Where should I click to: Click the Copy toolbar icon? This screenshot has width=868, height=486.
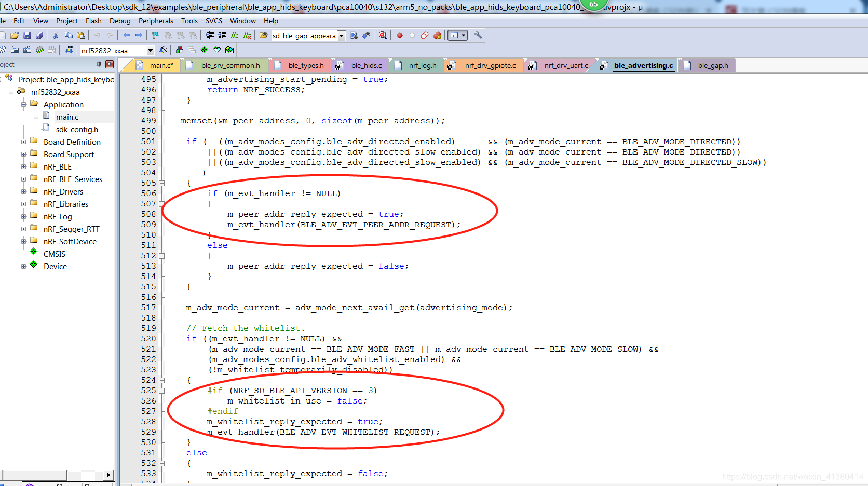[x=69, y=35]
